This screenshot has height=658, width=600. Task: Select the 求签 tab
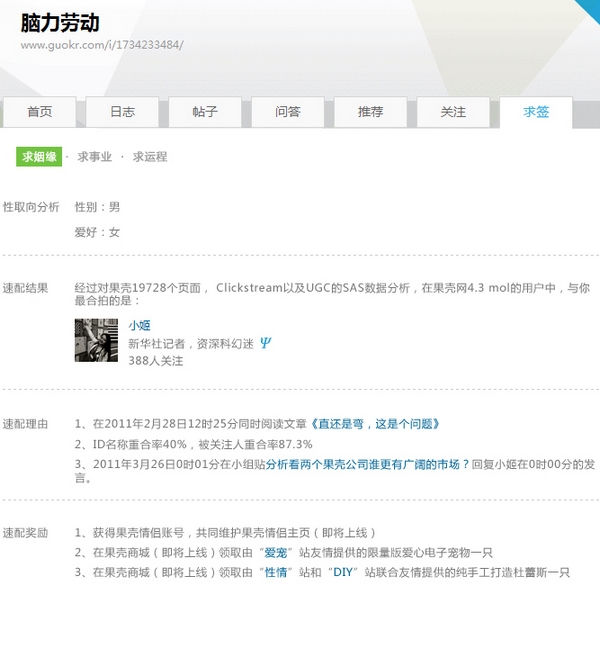[x=536, y=112]
